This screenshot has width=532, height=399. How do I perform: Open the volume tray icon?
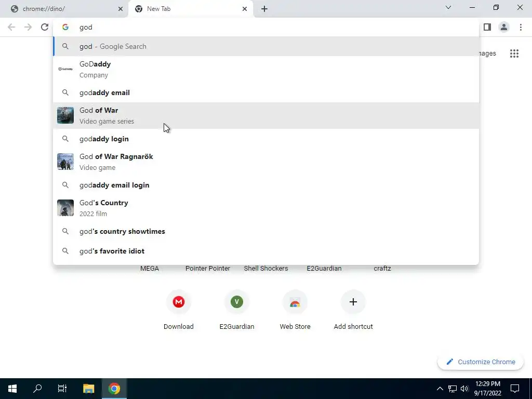(464, 389)
